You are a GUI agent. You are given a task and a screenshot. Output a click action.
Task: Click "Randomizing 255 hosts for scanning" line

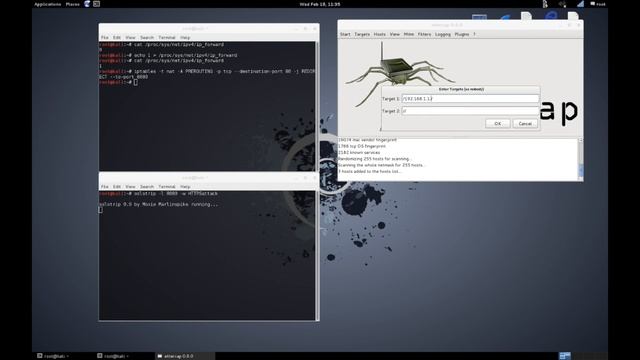[374, 159]
